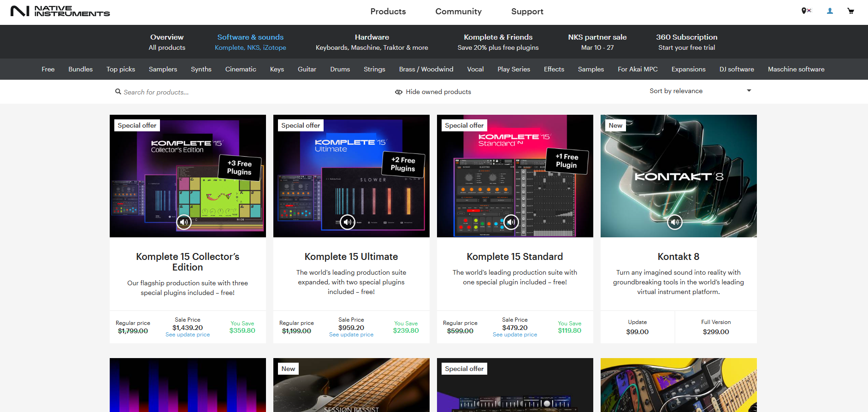Open the user account icon
Screen dimensions: 868x412
[x=830, y=11]
